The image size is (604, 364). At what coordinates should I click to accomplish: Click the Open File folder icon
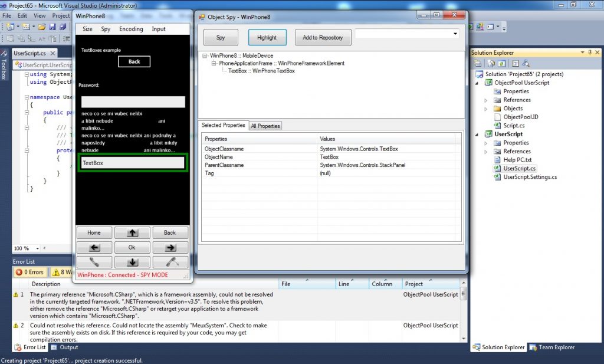[42, 27]
